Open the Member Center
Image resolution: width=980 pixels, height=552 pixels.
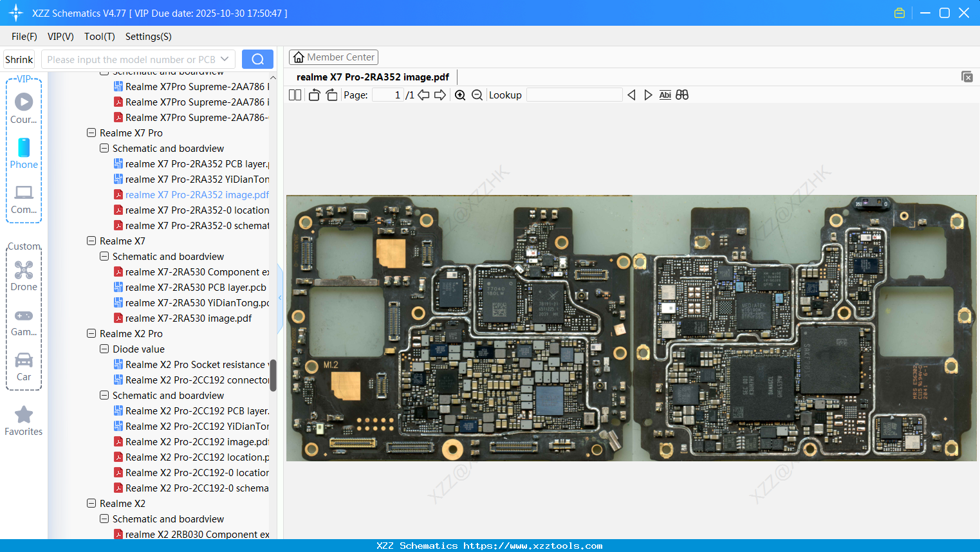pos(333,57)
